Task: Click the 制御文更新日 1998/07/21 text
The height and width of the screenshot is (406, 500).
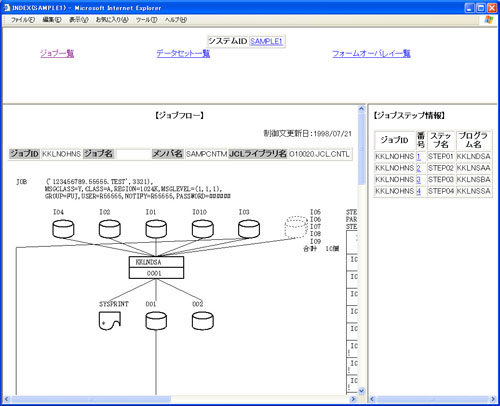Action: 308,134
